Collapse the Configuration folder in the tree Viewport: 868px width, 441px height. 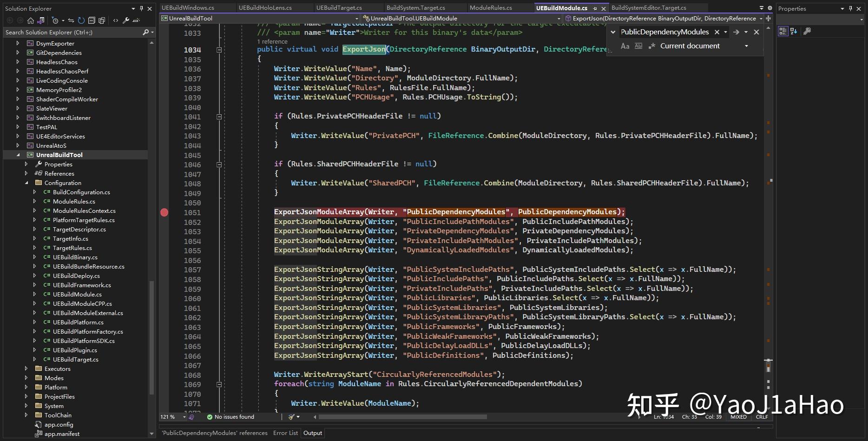26,183
